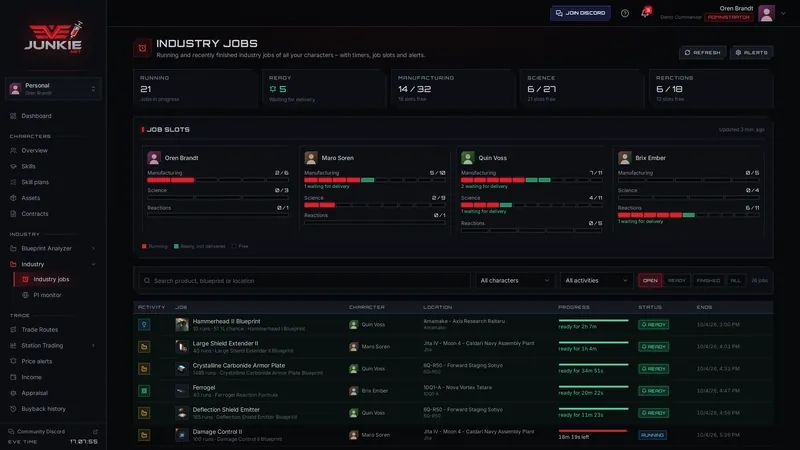Click the Appraisal sidebar icon
The width and height of the screenshot is (800, 450).
(13, 393)
